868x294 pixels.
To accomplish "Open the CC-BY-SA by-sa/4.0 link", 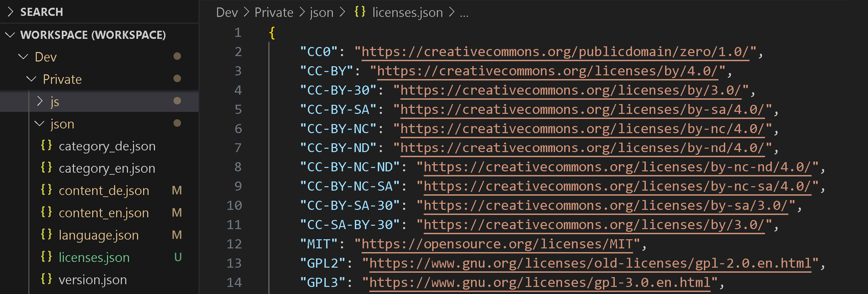I will coord(582,109).
